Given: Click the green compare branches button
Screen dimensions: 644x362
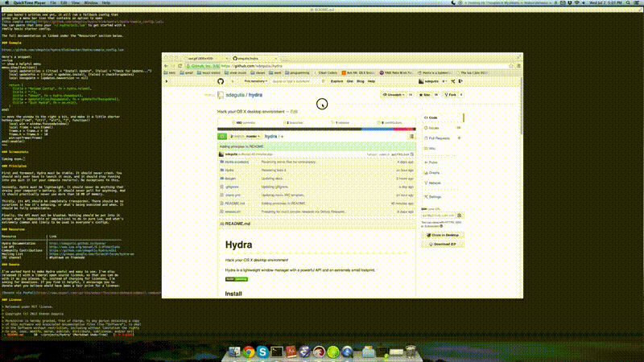Looking at the screenshot, I should coord(222,136).
